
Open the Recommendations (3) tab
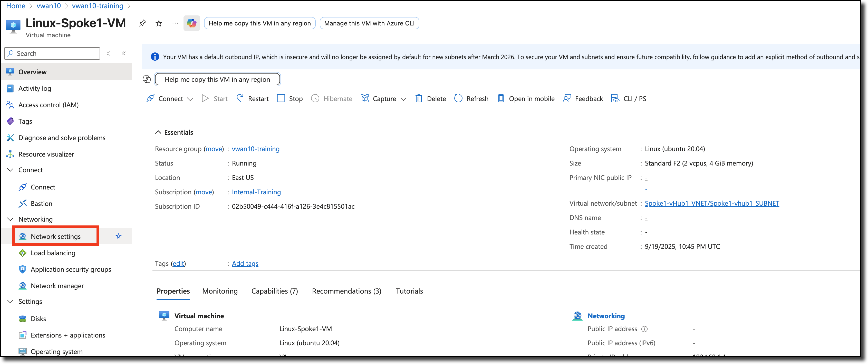click(x=346, y=291)
